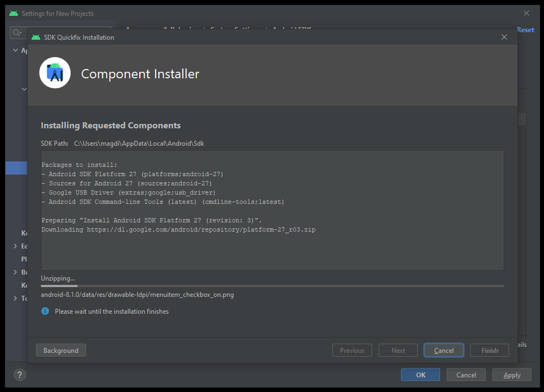
Task: Collapse the top settings tree node chevron
Action: (x=15, y=50)
